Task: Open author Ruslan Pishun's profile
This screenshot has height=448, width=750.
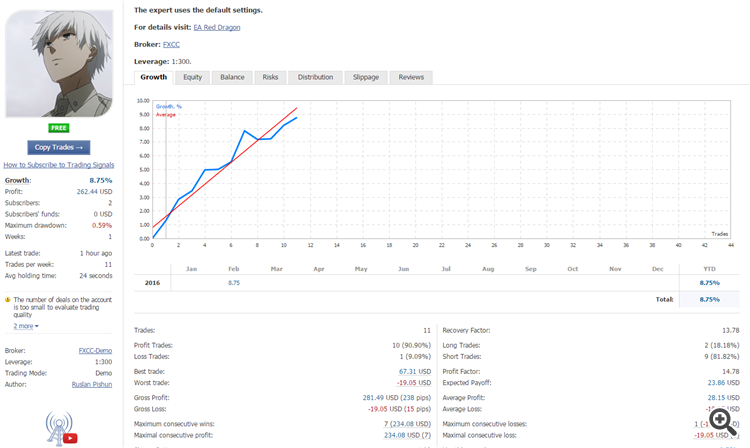Action: (92, 384)
